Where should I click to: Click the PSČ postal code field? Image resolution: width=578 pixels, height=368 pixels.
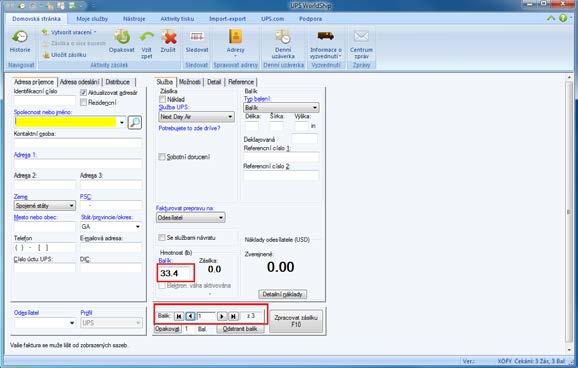(111, 205)
